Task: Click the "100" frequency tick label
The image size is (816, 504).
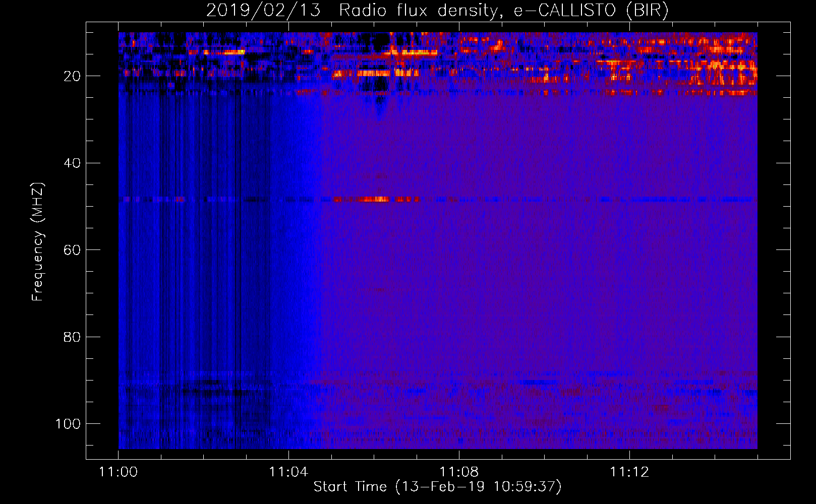Action: pos(68,424)
